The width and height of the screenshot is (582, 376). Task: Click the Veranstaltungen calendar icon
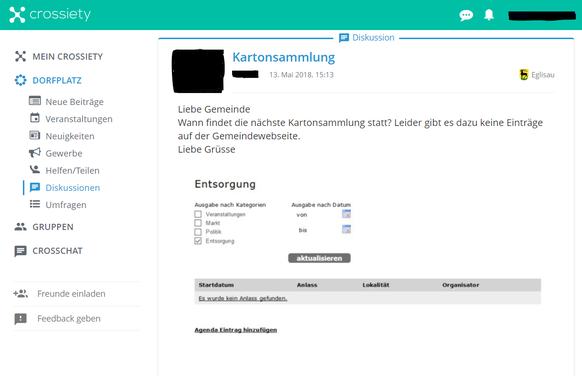(35, 118)
